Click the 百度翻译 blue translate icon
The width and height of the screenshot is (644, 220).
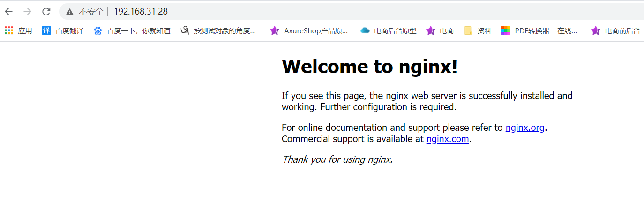pyautogui.click(x=46, y=30)
